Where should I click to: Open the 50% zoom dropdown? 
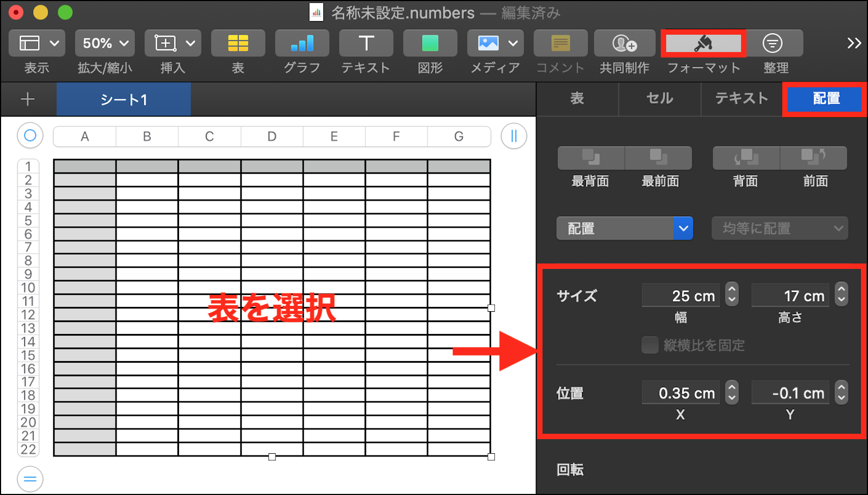pyautogui.click(x=105, y=43)
